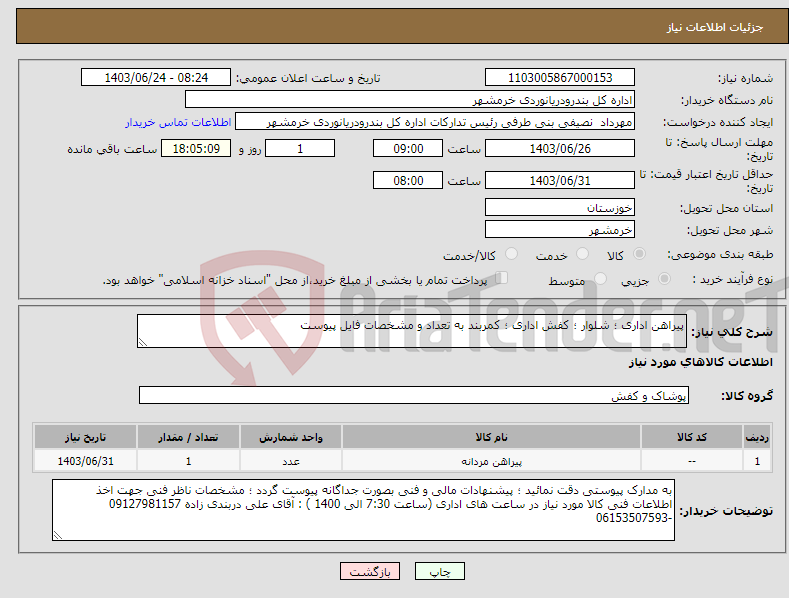Click the تعداد / مقدار column header

pyautogui.click(x=188, y=437)
